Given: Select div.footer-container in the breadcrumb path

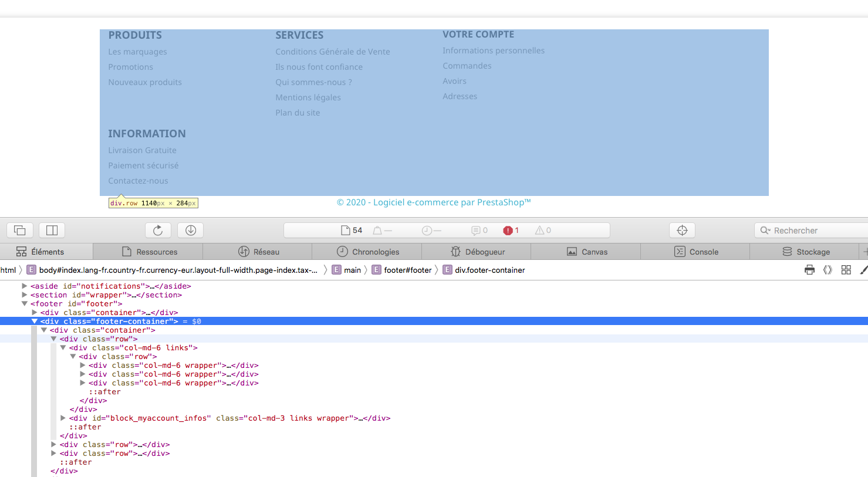Looking at the screenshot, I should coord(484,270).
